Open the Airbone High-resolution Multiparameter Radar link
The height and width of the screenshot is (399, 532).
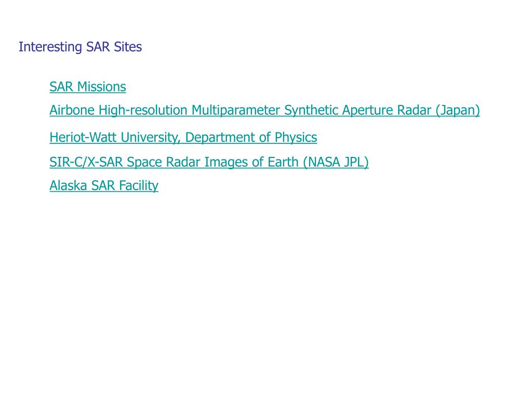click(264, 110)
